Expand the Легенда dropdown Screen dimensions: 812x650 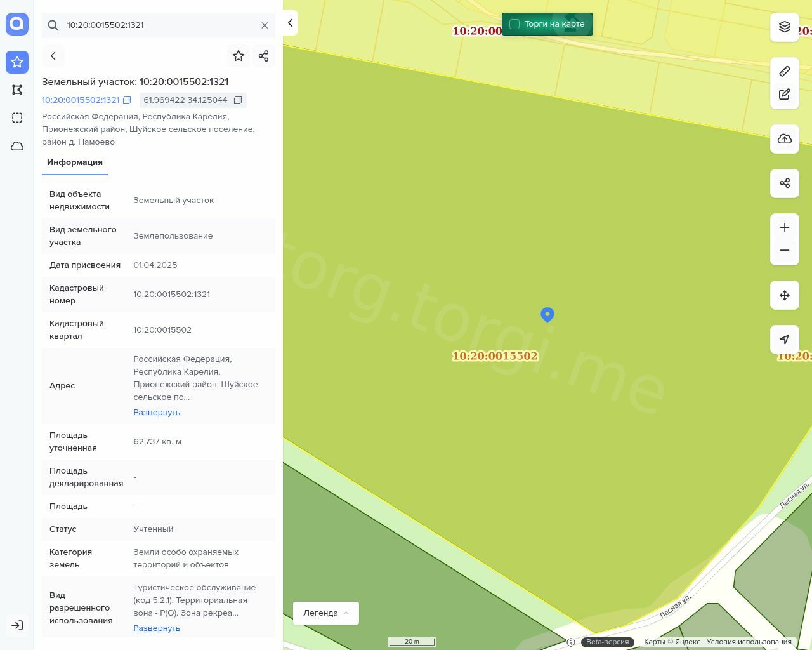point(326,613)
